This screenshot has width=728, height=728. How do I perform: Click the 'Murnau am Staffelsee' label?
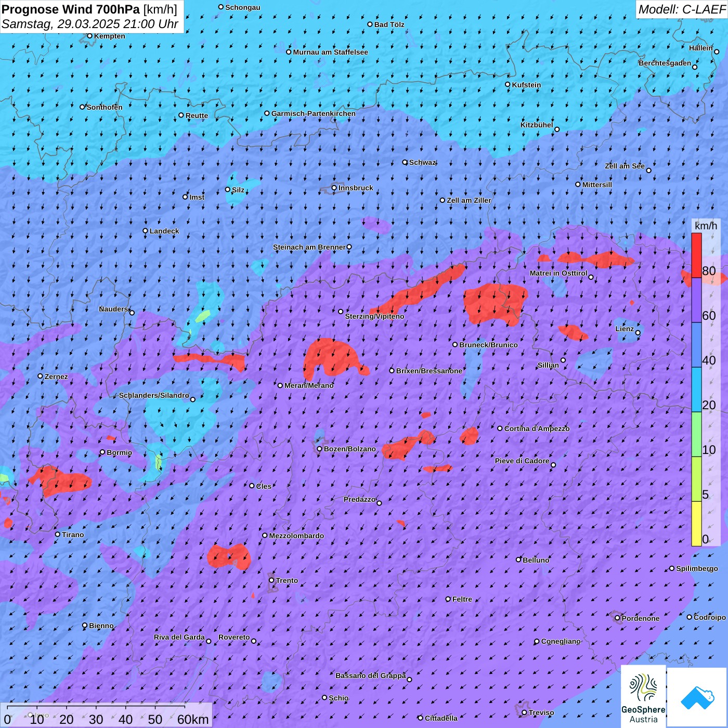(x=330, y=52)
